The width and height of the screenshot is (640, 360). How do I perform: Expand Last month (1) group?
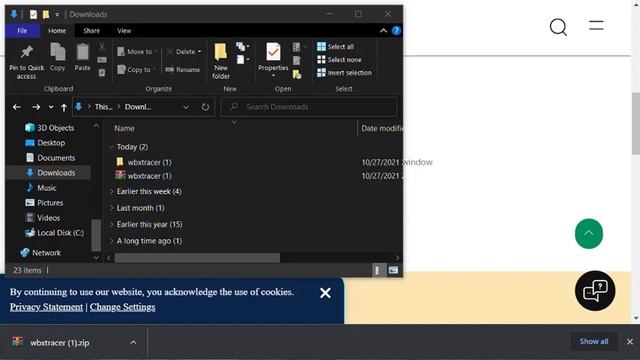[111, 208]
